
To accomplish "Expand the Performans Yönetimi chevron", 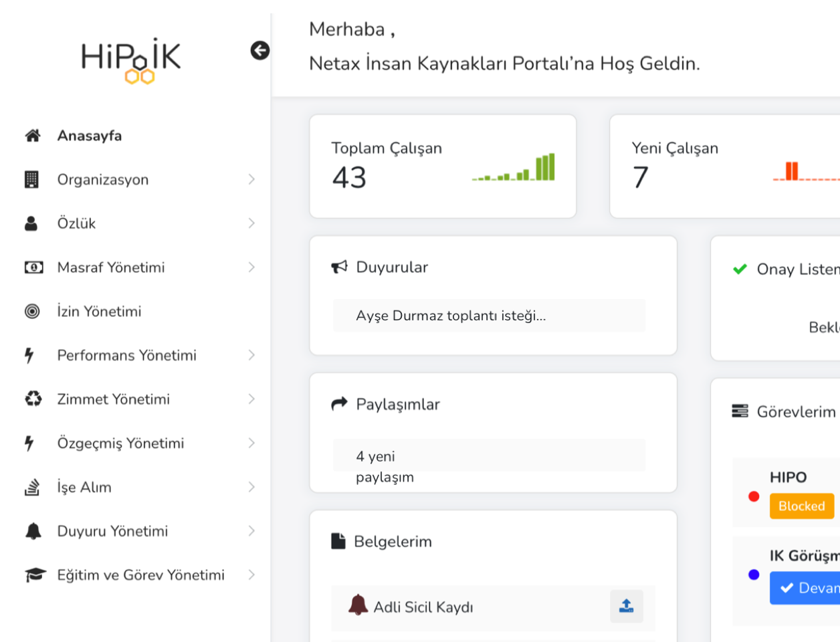I will pyautogui.click(x=251, y=355).
